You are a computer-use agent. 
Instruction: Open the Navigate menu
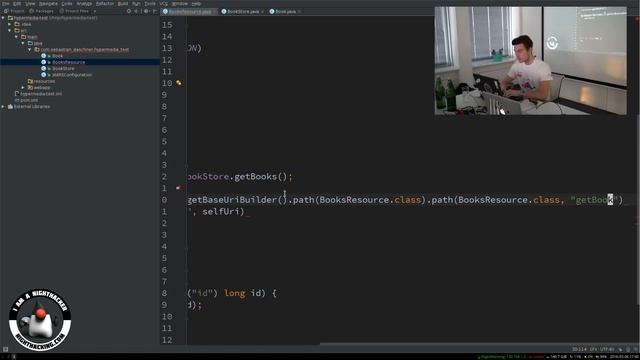[x=48, y=4]
